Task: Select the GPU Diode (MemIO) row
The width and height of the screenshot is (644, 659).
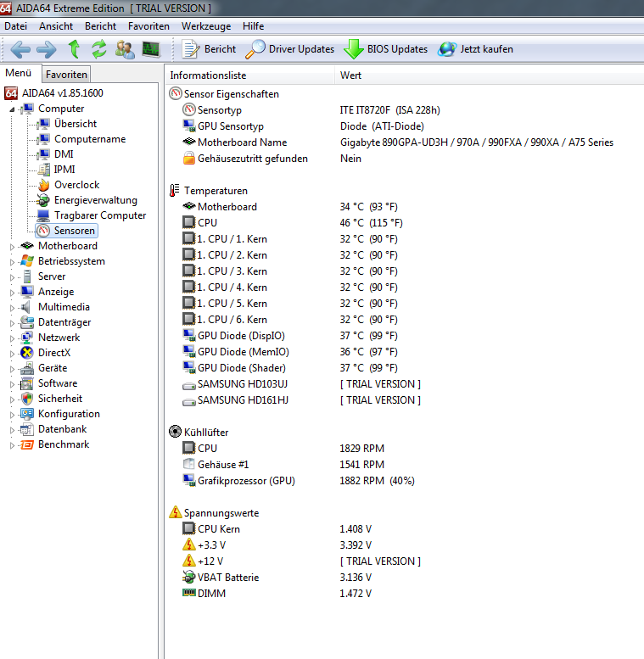Action: (405, 352)
